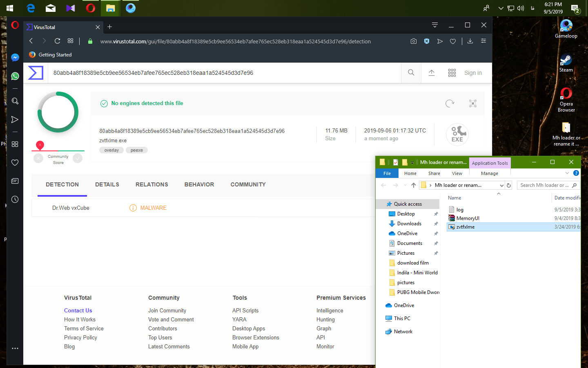The height and width of the screenshot is (368, 588).
Task: Open Speed Dial grid next to reload button
Action: click(x=70, y=41)
